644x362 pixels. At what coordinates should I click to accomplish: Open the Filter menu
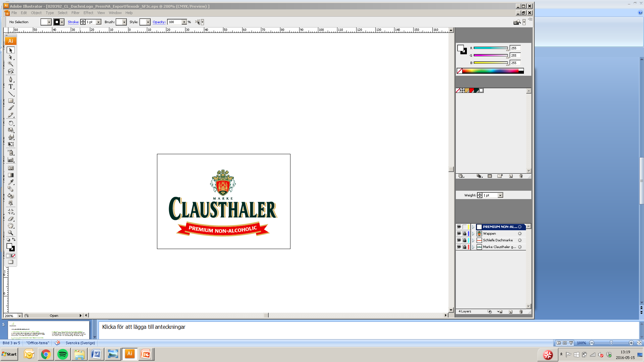[75, 13]
